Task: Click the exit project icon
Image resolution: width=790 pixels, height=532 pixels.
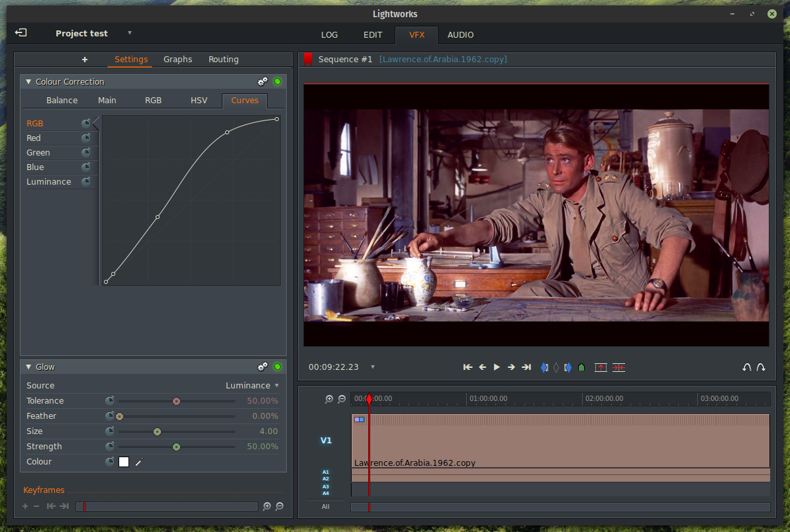Action: [x=21, y=32]
